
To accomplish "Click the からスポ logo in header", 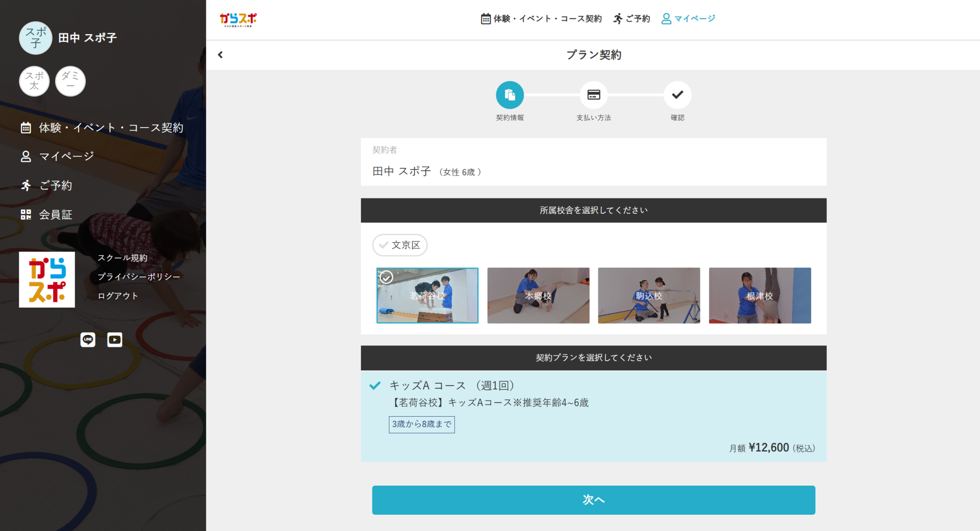I will (x=238, y=19).
